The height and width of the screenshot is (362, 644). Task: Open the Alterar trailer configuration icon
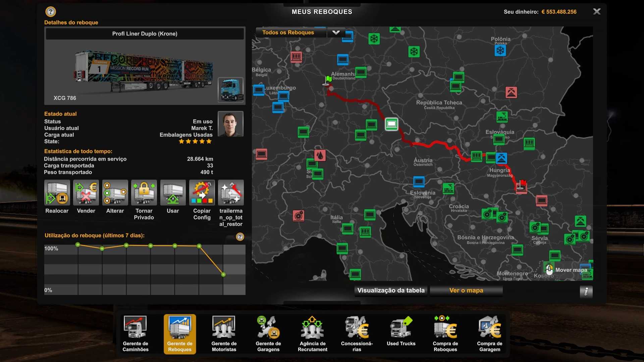115,193
